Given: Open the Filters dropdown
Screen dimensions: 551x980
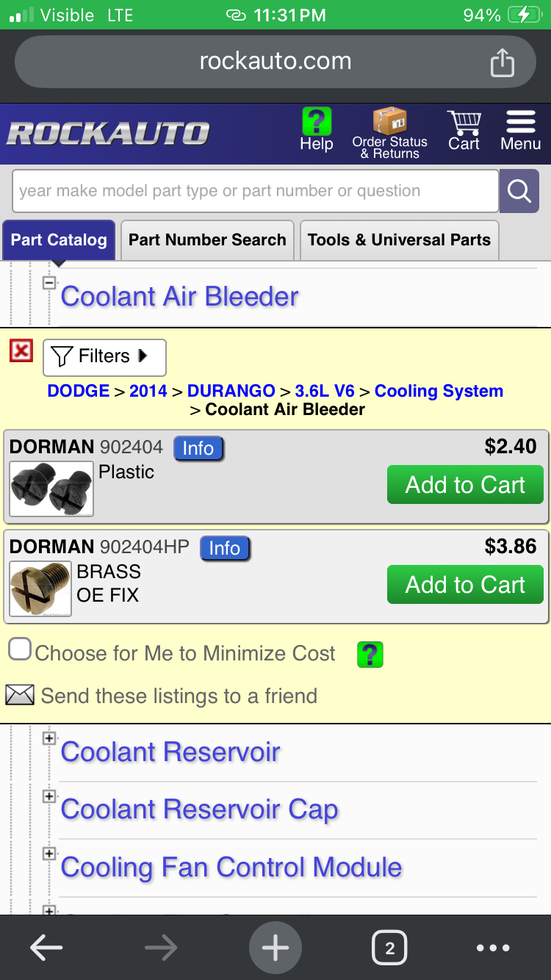Looking at the screenshot, I should click(x=104, y=357).
